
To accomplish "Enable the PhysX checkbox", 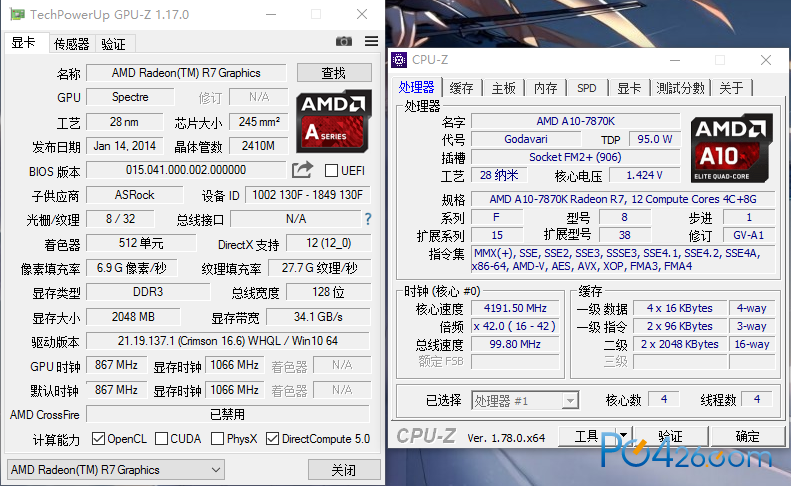I will tap(217, 439).
